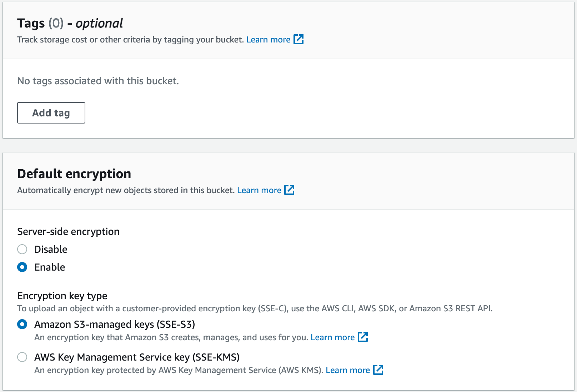This screenshot has width=577, height=392.
Task: Click external link icon beside AWS KMS description
Action: tap(378, 370)
